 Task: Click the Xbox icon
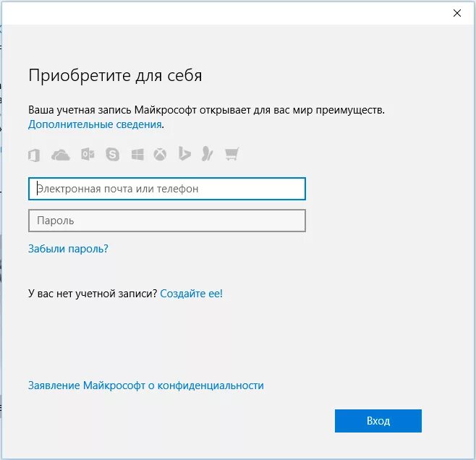(x=160, y=155)
